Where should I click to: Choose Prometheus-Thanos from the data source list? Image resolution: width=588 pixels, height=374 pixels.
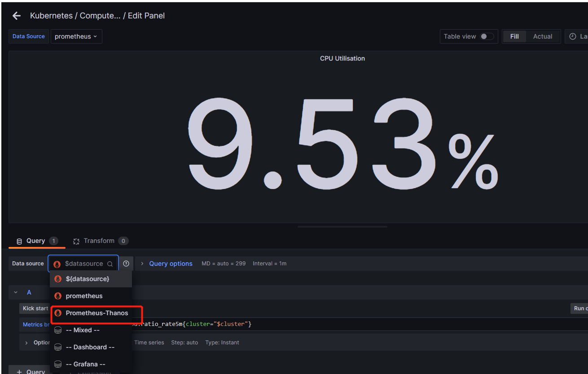pyautogui.click(x=91, y=313)
